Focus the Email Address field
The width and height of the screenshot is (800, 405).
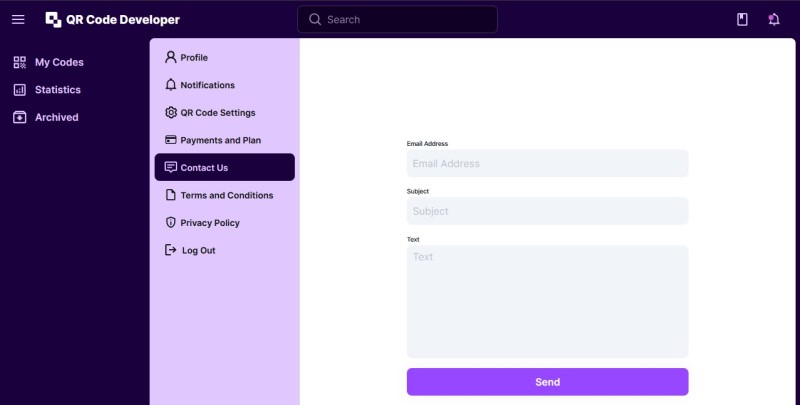click(x=547, y=163)
